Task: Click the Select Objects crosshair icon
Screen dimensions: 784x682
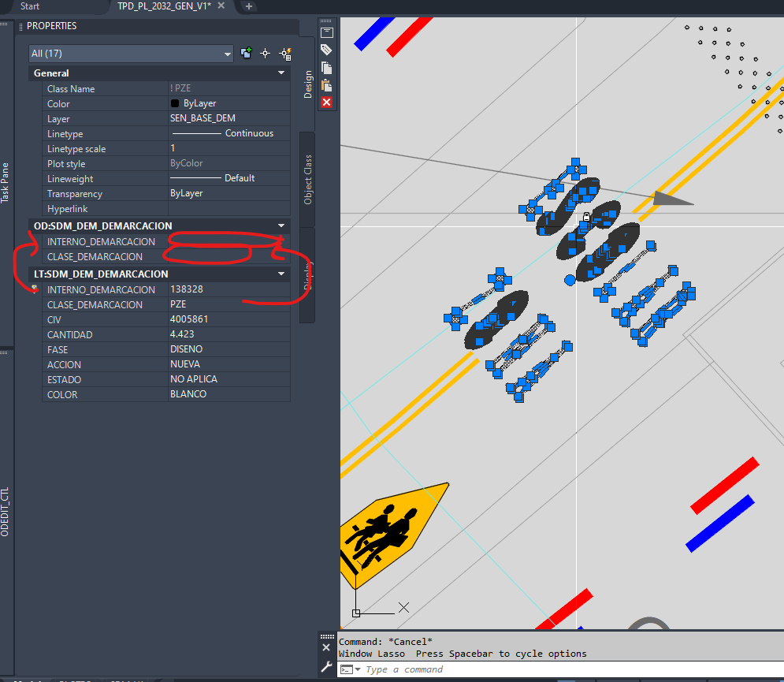Action: click(266, 53)
